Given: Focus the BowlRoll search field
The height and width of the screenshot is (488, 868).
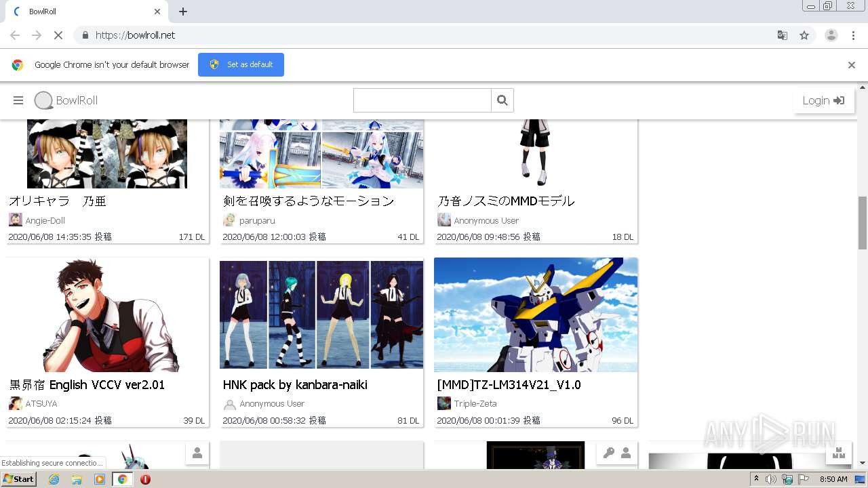Looking at the screenshot, I should [x=422, y=100].
